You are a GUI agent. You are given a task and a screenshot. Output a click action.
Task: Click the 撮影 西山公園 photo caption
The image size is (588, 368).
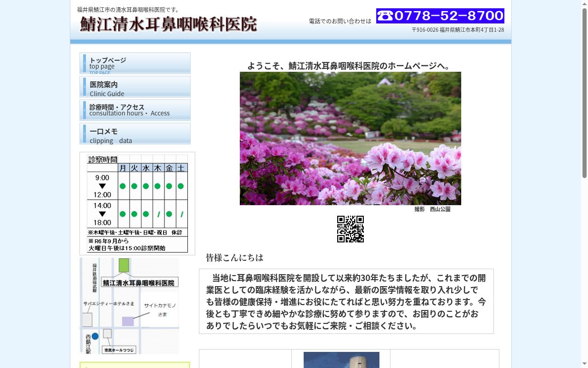tap(432, 209)
